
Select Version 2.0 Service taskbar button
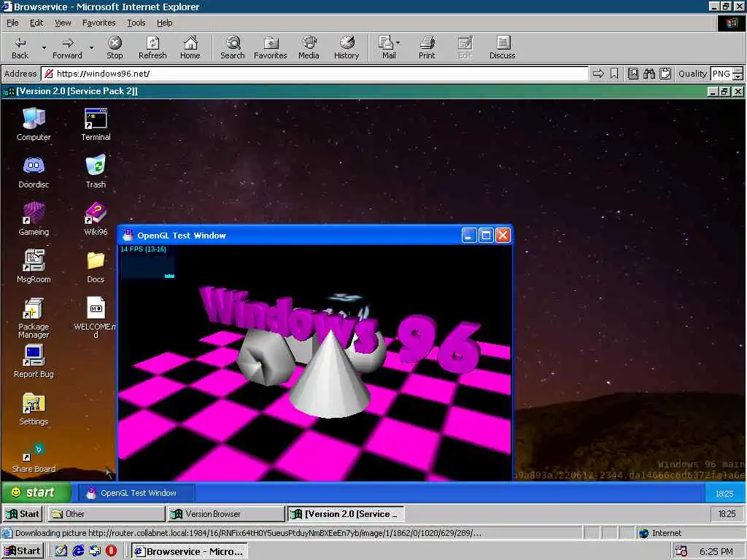346,514
